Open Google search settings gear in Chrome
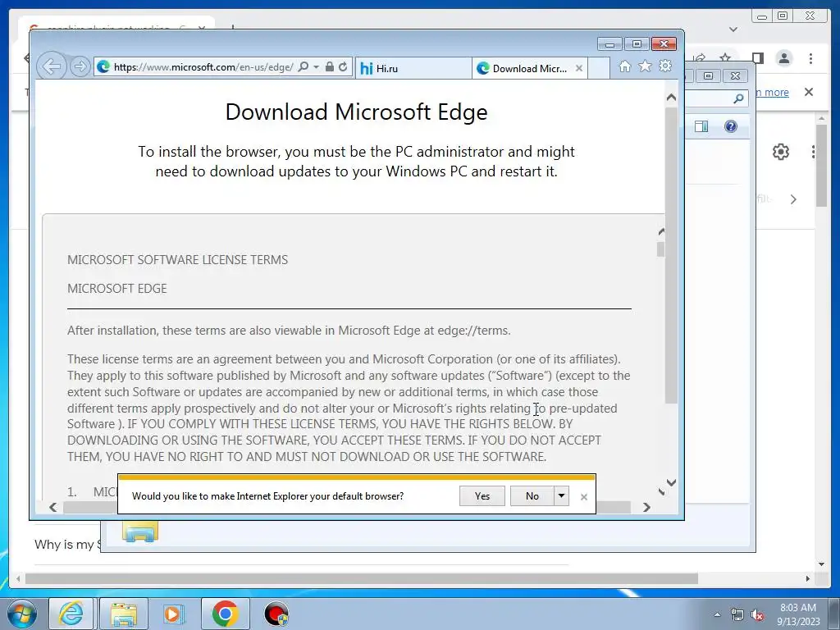 coord(781,152)
